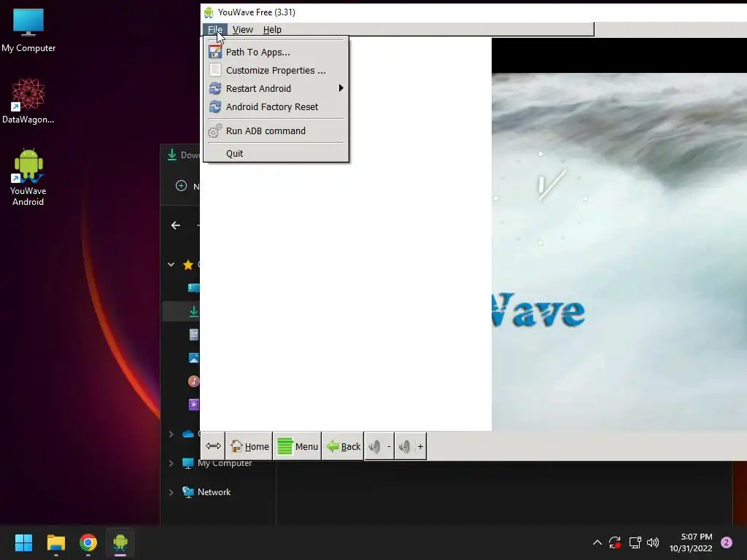Click the Back button in YouWave toolbar
Image resolution: width=747 pixels, height=560 pixels.
coord(343,446)
